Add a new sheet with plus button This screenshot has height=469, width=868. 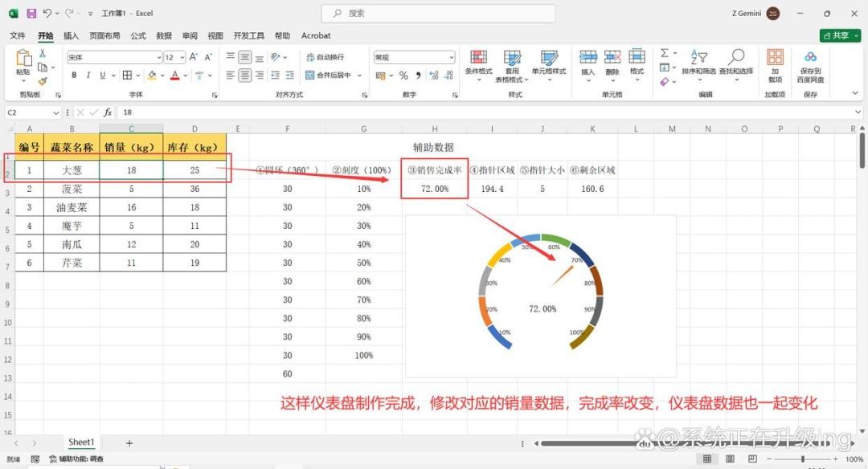[x=129, y=443]
